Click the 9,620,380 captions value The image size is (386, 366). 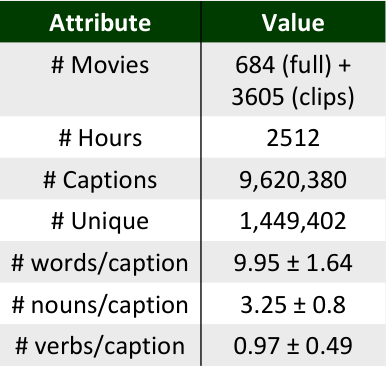pos(293,179)
